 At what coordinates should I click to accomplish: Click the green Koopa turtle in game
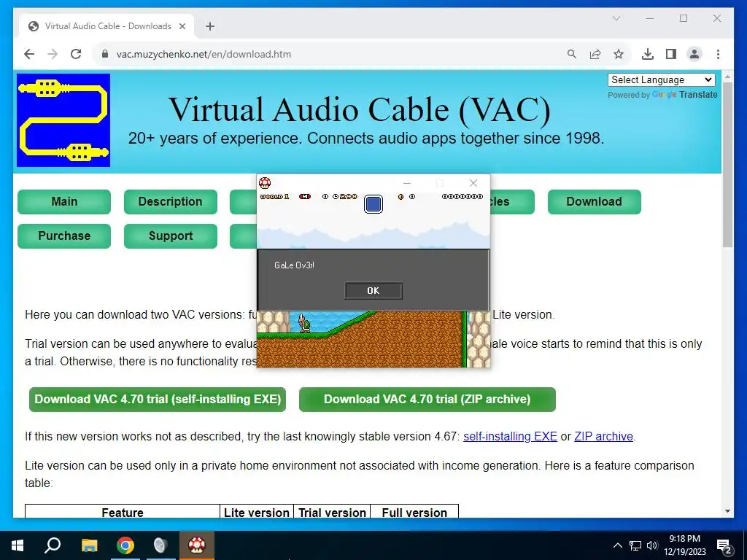(304, 323)
